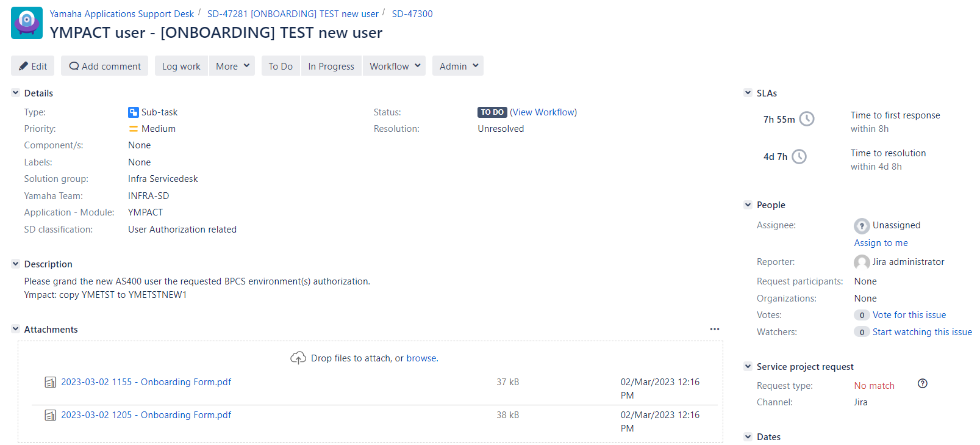Click the No match request type value
The image size is (980, 445).
pyautogui.click(x=874, y=386)
